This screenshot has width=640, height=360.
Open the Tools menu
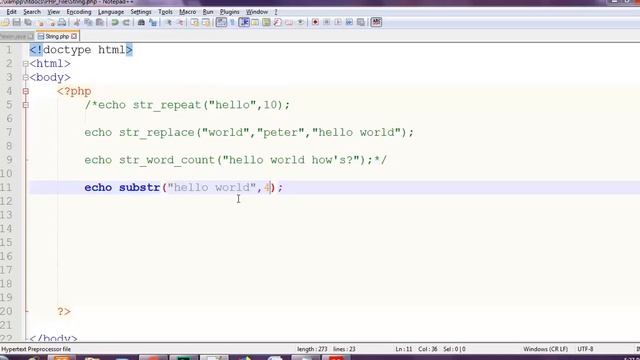tap(165, 12)
